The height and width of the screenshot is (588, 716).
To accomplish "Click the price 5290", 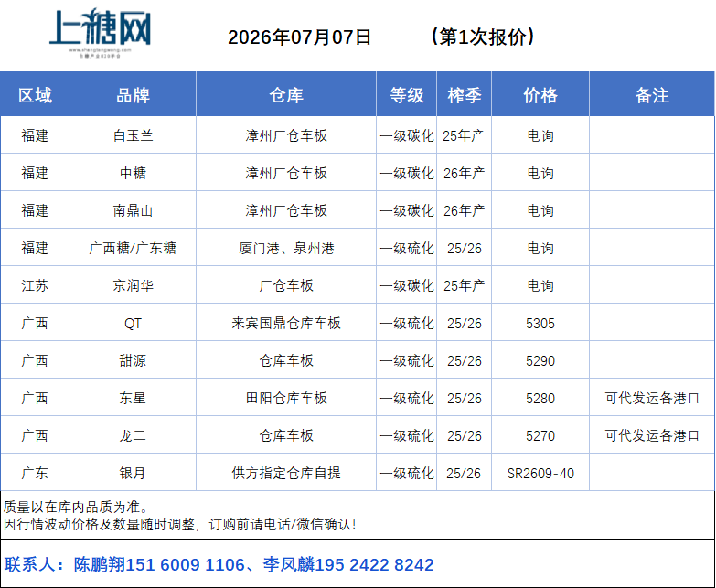I will tap(540, 360).
